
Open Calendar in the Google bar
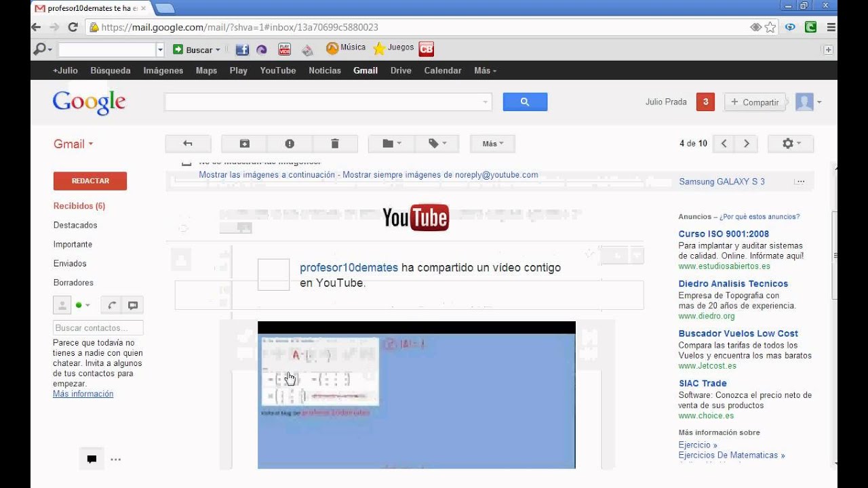443,70
